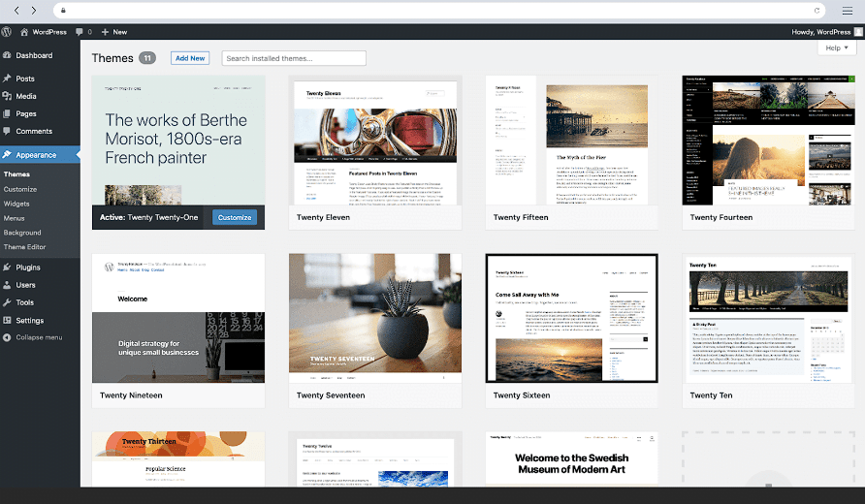Open the Widgets submenu item
Screen dimensions: 865x504
16,204
